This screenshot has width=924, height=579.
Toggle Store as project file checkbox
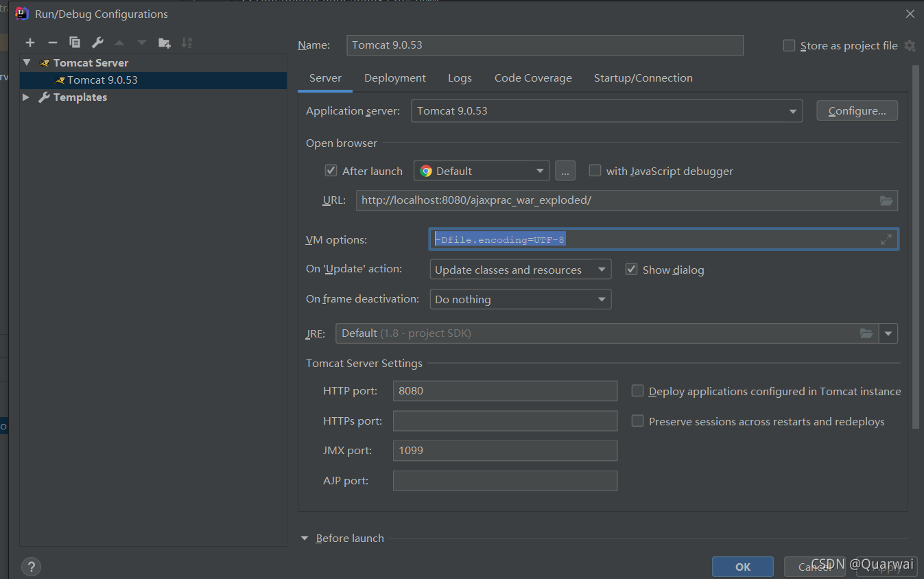[789, 45]
